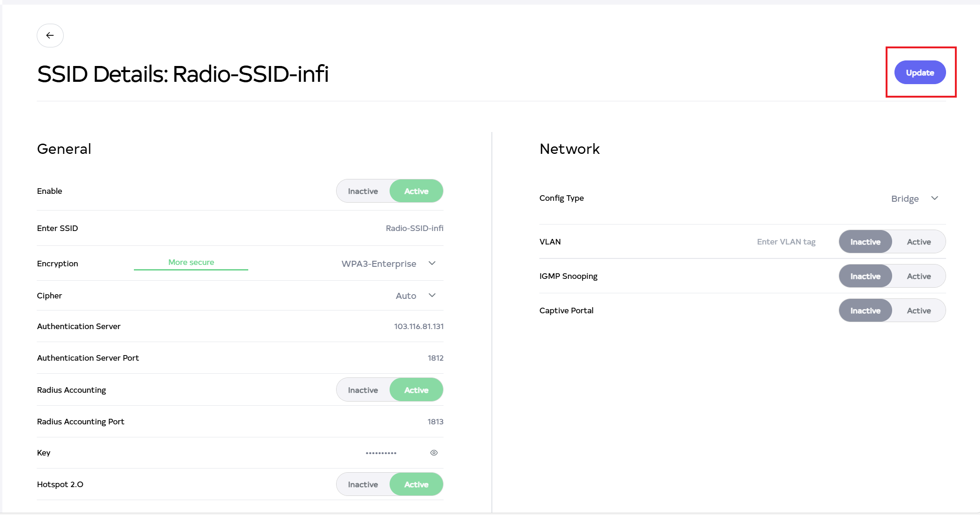Viewport: 980px width, 515px height.
Task: Click the Enter VLAN tag field
Action: click(x=786, y=242)
